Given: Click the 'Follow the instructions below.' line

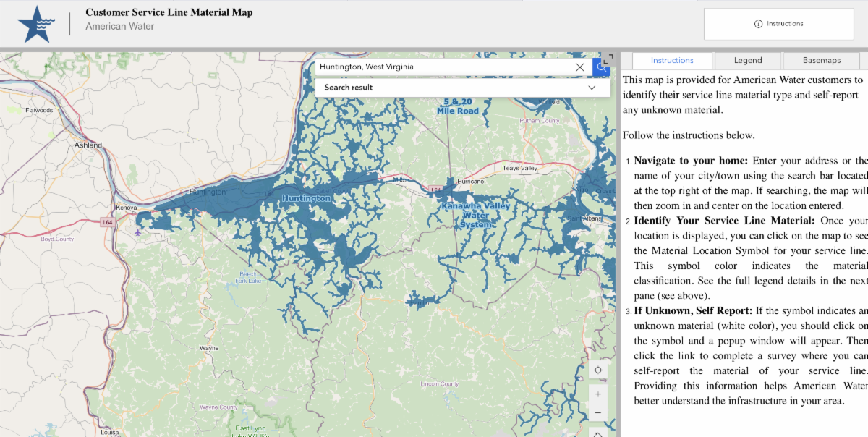Looking at the screenshot, I should click(689, 135).
